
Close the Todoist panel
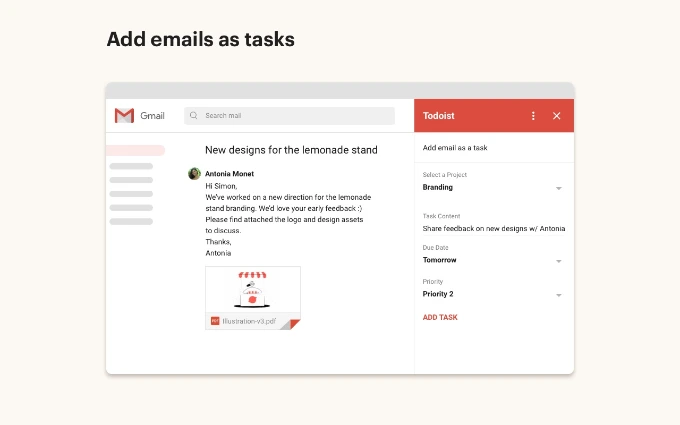(x=556, y=116)
